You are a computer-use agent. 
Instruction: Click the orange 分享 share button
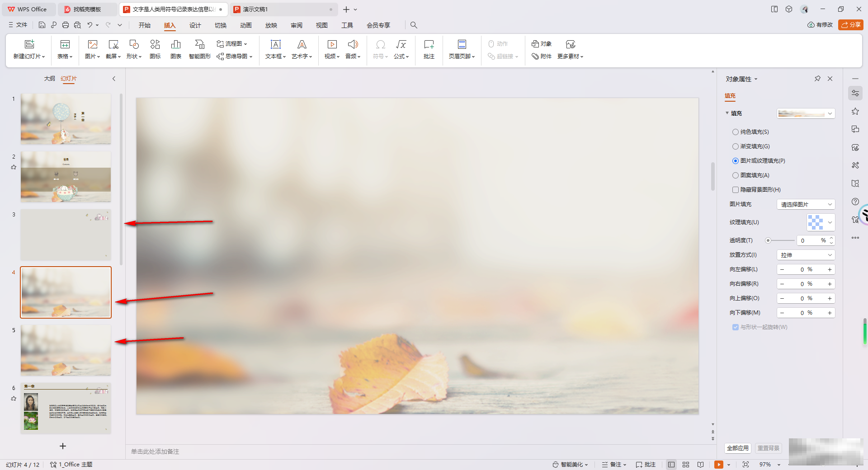click(850, 25)
